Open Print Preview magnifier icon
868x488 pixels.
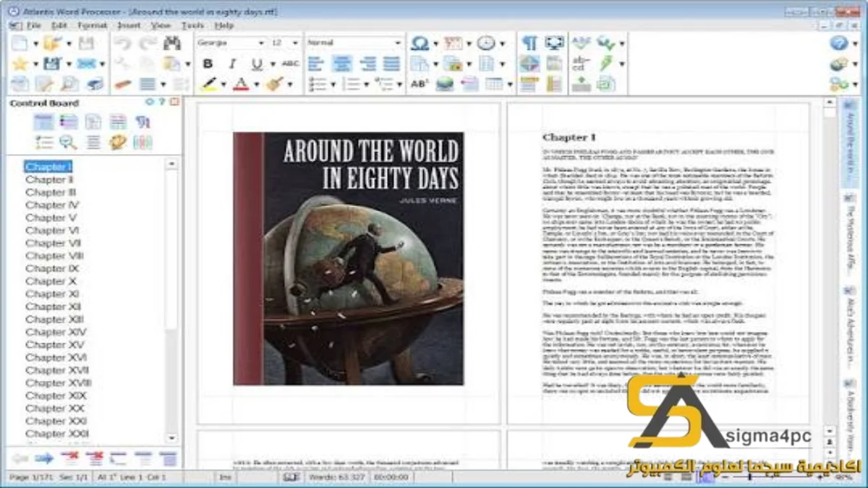(69, 84)
